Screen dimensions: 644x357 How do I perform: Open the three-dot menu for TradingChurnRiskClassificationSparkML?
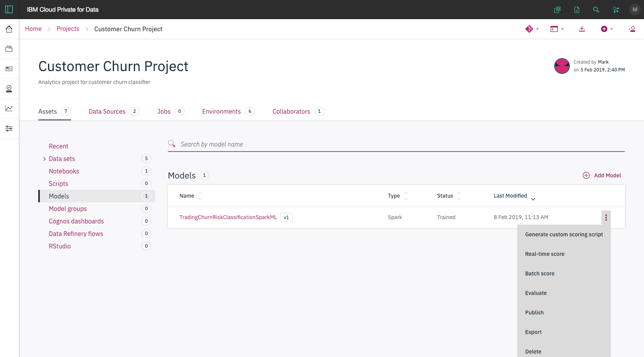[606, 218]
